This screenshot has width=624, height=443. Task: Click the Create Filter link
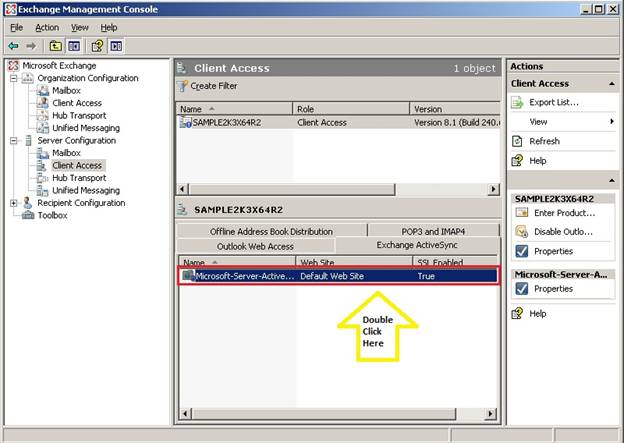tap(214, 86)
